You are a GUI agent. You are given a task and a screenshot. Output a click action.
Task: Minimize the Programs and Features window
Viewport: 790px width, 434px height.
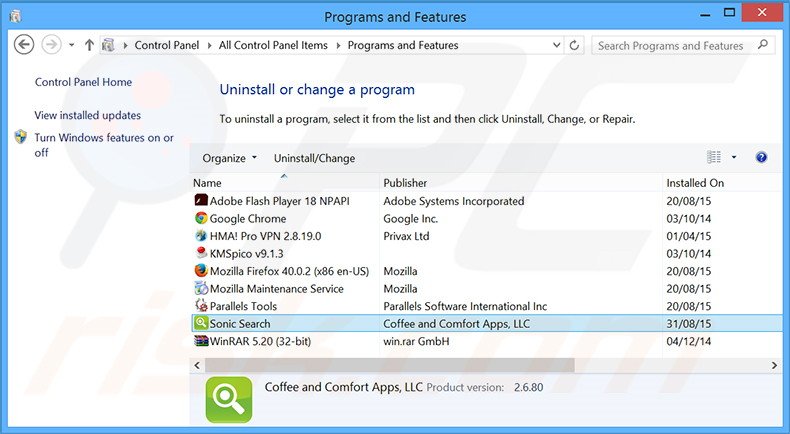pos(705,15)
